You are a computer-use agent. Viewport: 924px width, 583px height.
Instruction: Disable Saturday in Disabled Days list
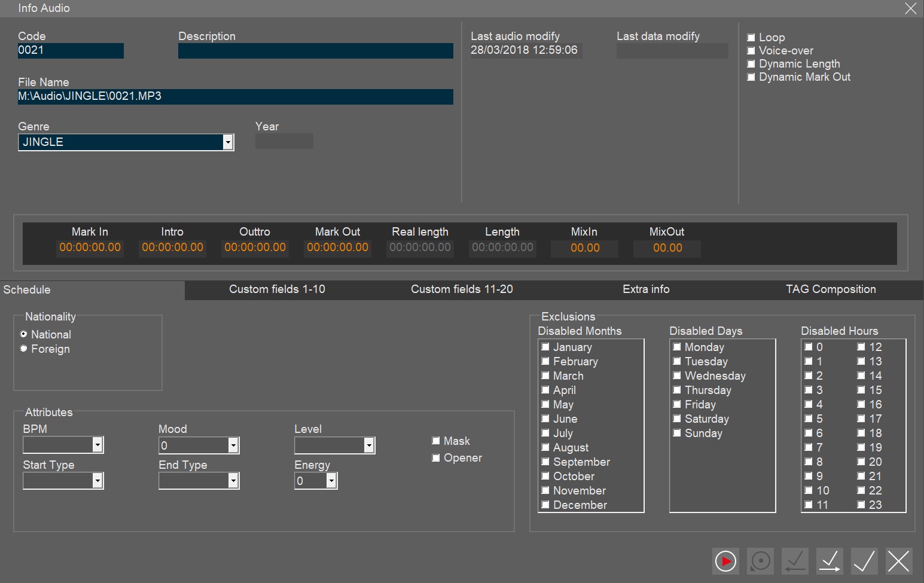(x=677, y=419)
